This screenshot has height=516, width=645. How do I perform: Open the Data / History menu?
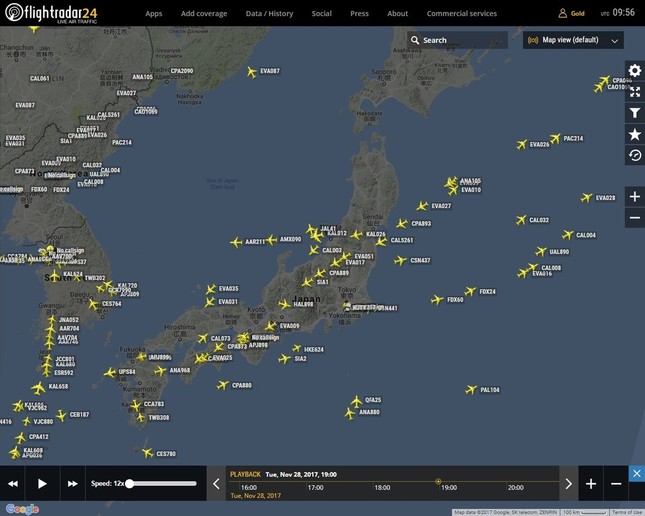coord(269,14)
